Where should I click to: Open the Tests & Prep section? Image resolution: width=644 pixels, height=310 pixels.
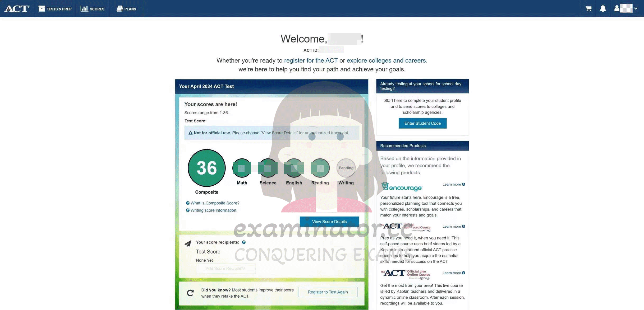pyautogui.click(x=55, y=8)
